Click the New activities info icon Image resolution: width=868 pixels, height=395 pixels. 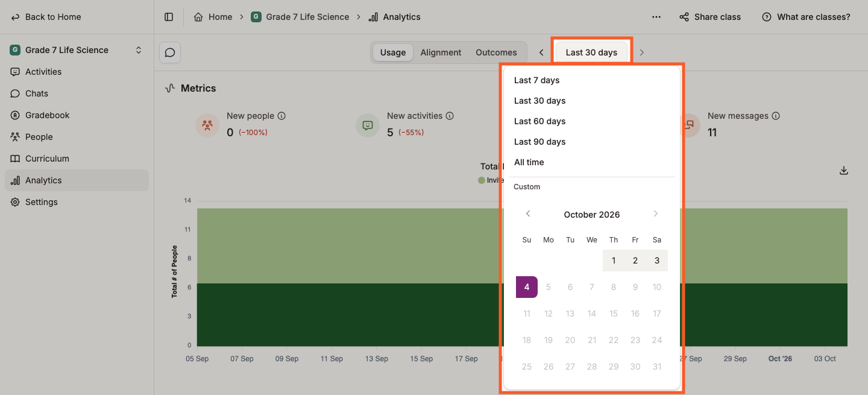(x=450, y=116)
